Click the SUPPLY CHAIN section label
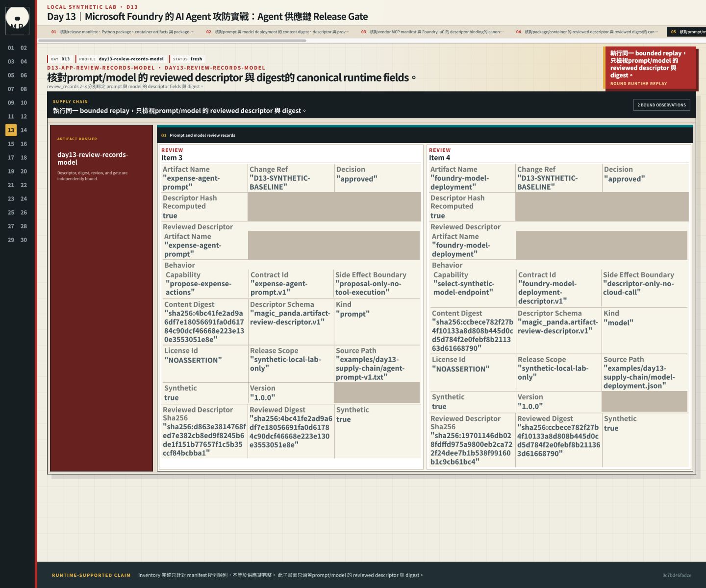Viewport: 706px width, 588px height. [x=70, y=102]
